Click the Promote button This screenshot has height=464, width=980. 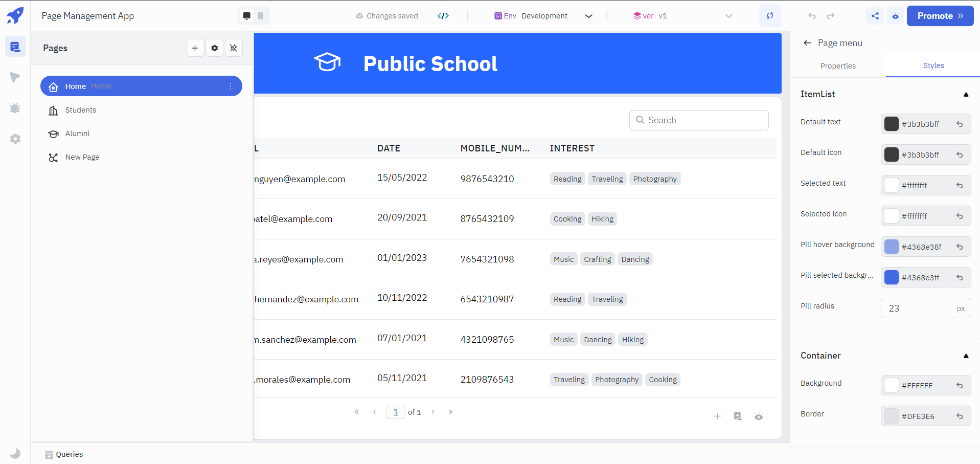(x=940, y=16)
